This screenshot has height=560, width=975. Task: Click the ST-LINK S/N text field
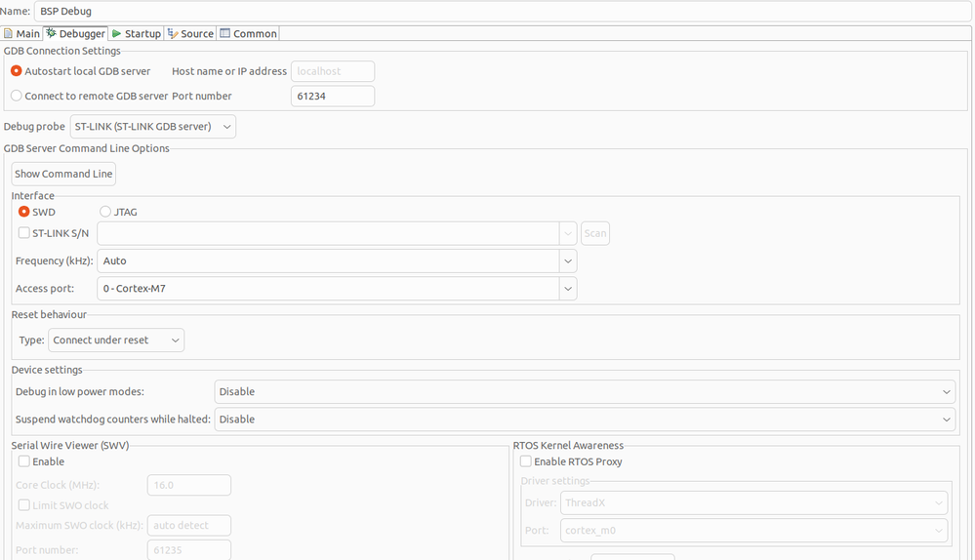(x=328, y=234)
